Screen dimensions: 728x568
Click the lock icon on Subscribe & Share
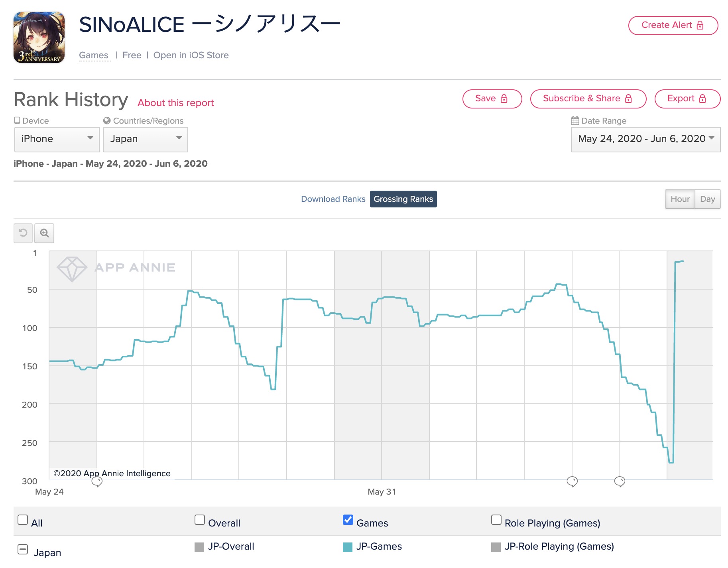coord(628,99)
